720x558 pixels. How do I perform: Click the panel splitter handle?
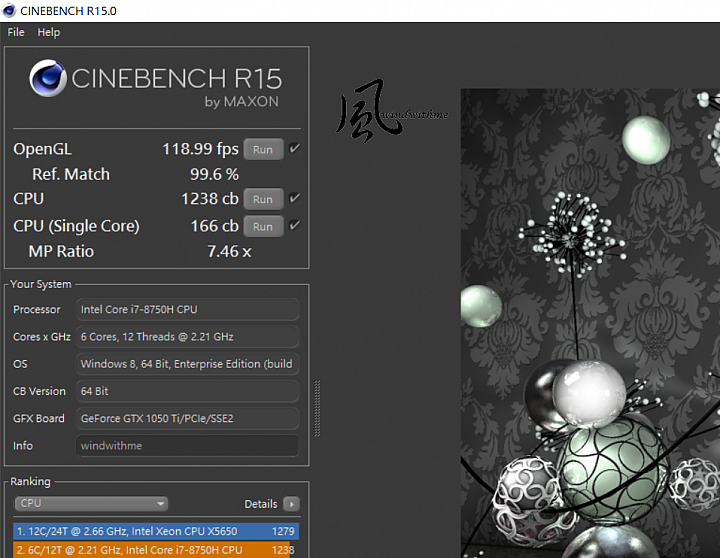(317, 408)
